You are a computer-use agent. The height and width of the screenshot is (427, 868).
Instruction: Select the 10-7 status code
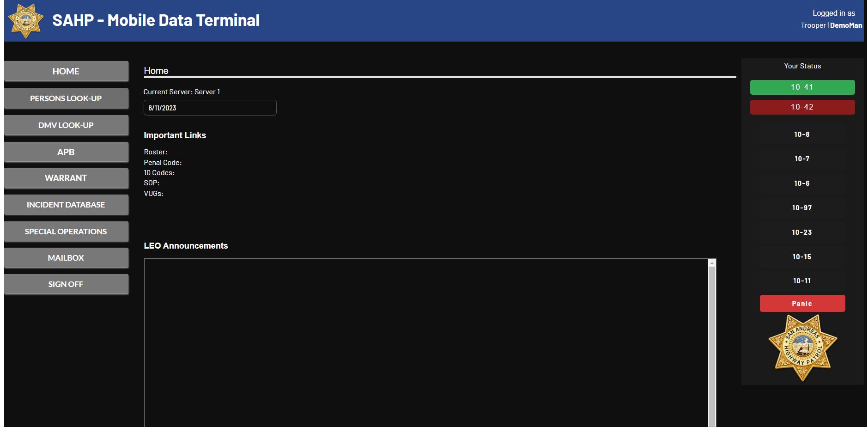pos(802,159)
